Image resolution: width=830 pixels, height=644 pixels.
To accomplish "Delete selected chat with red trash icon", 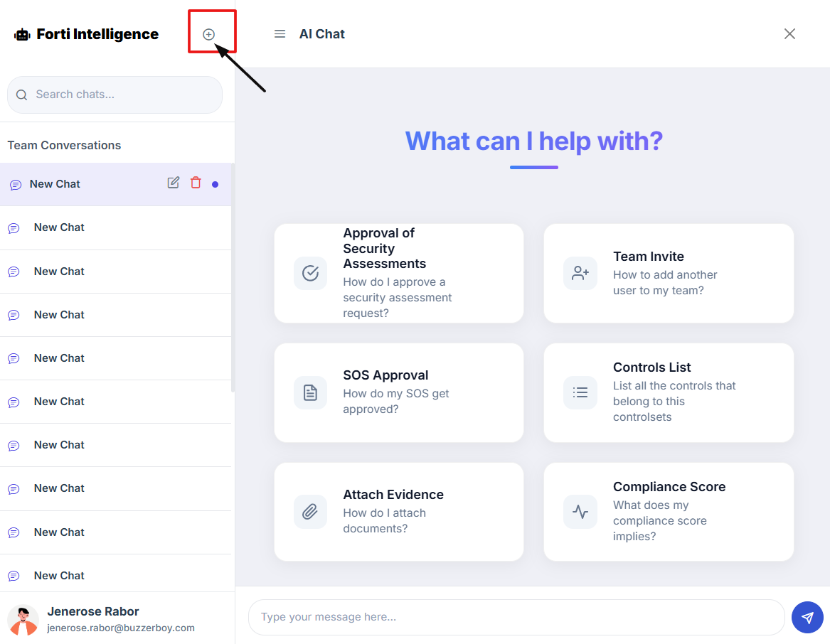I will click(196, 183).
